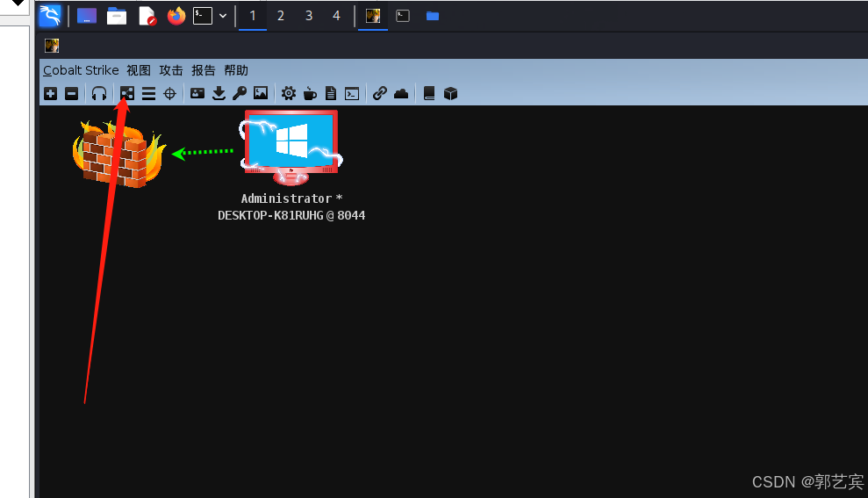Switch to workspace 1
Viewport: 868px width, 498px height.
point(253,16)
